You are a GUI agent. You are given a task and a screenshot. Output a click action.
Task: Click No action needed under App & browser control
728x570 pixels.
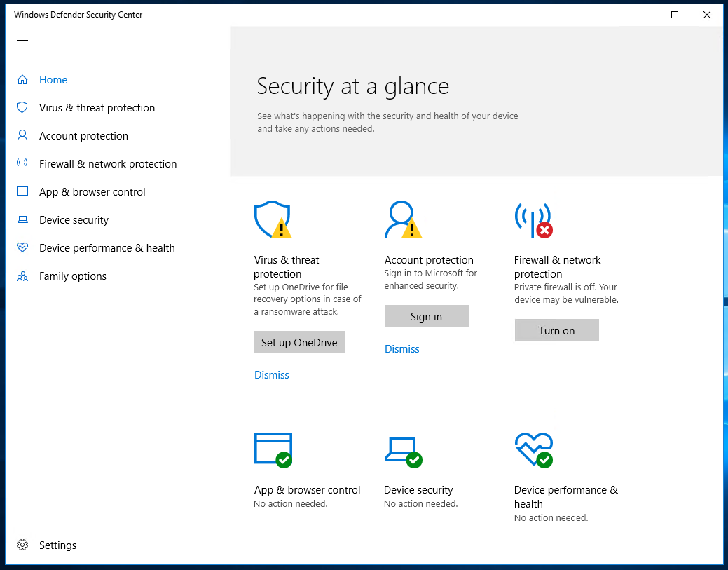291,503
